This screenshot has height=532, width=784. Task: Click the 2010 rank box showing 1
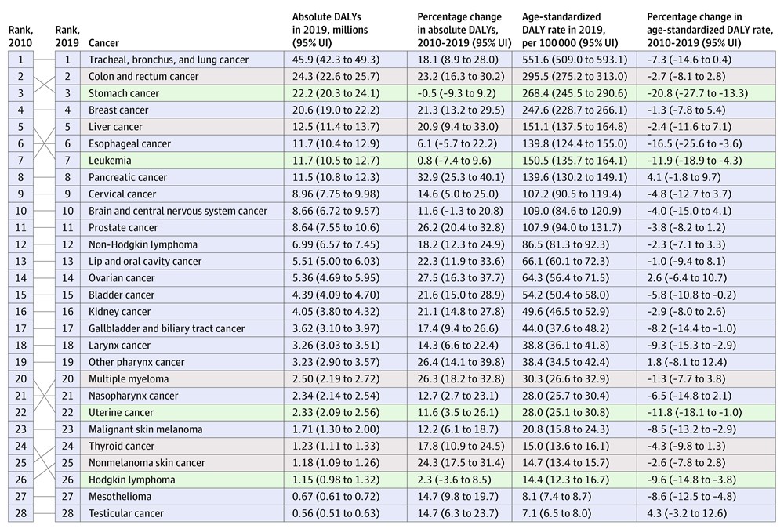click(x=20, y=60)
